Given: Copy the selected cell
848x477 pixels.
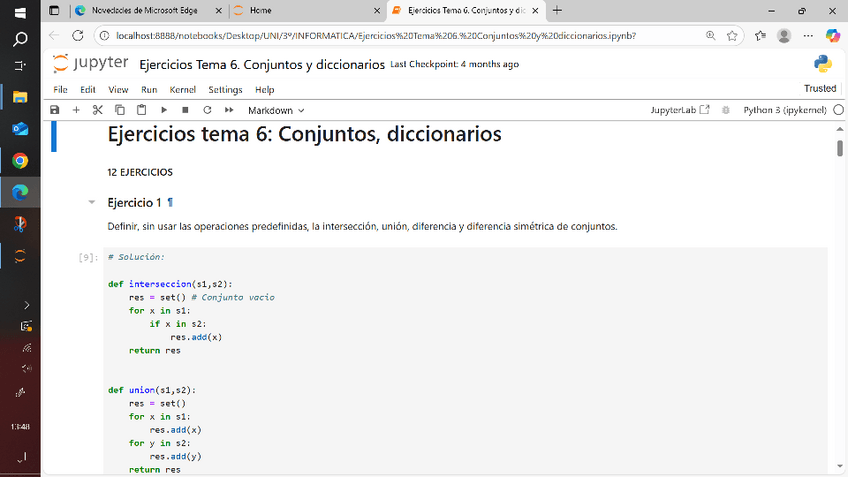Looking at the screenshot, I should pos(120,110).
